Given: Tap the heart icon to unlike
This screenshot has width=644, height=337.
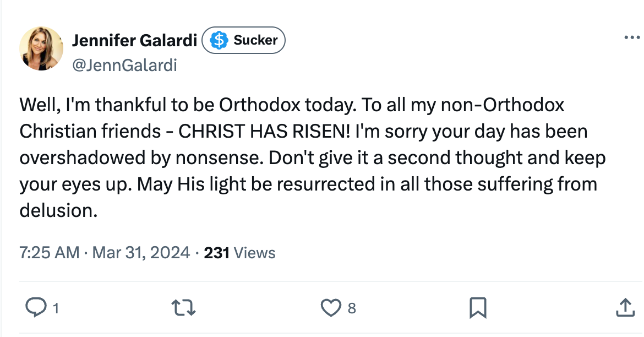Looking at the screenshot, I should 331,308.
